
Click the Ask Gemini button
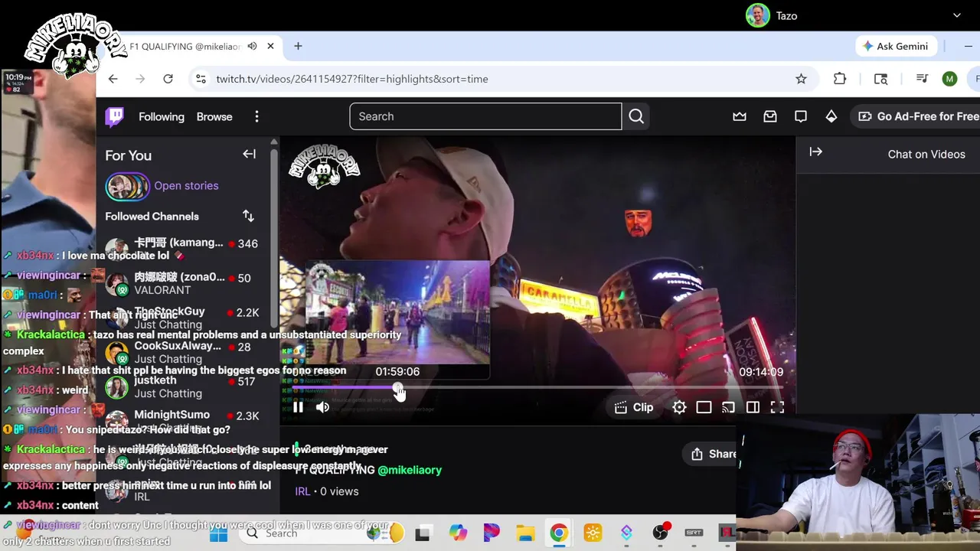click(x=895, y=46)
